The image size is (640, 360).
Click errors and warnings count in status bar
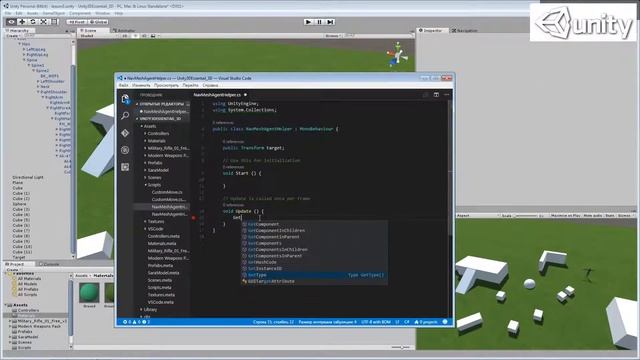point(137,322)
